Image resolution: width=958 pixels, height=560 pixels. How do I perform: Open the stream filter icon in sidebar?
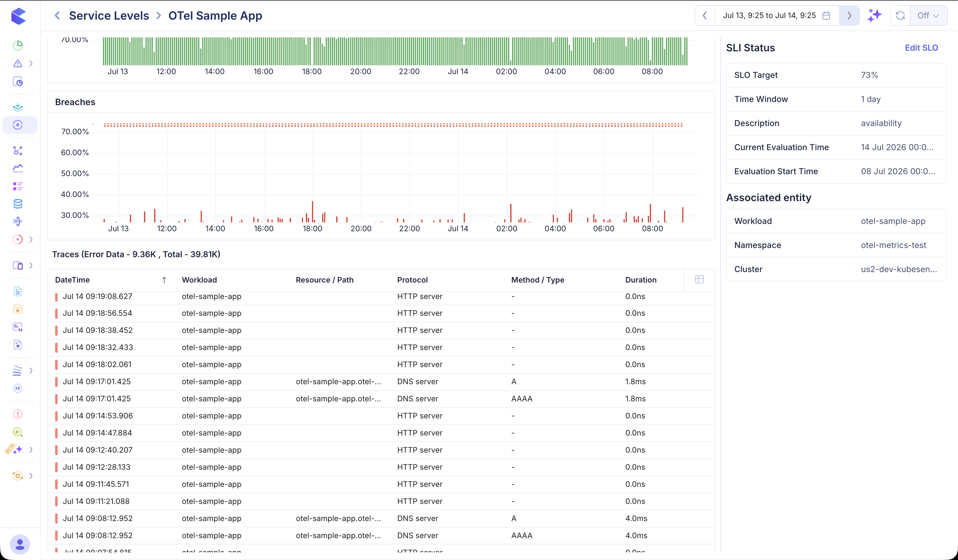coord(17,221)
